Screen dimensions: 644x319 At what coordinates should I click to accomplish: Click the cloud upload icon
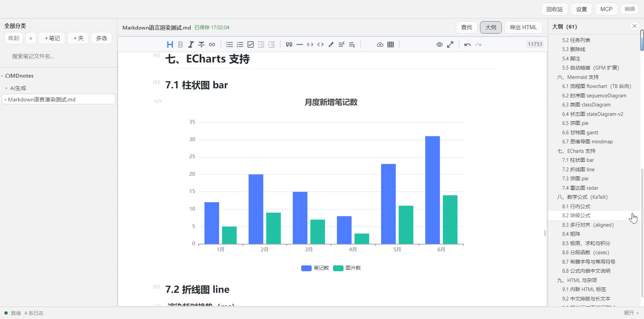pyautogui.click(x=380, y=44)
